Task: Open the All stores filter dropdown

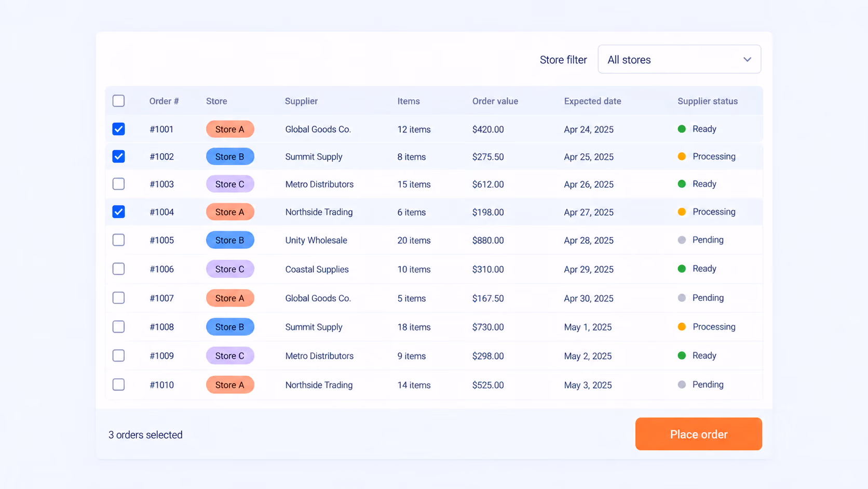Action: [x=679, y=59]
